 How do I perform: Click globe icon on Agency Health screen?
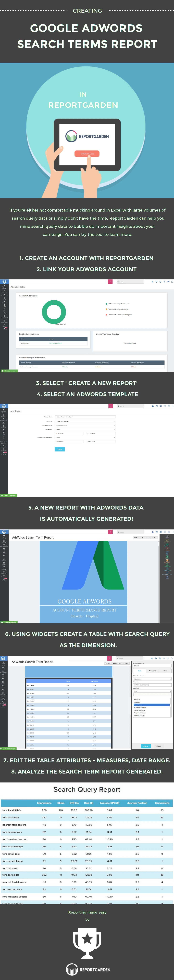pos(160,282)
